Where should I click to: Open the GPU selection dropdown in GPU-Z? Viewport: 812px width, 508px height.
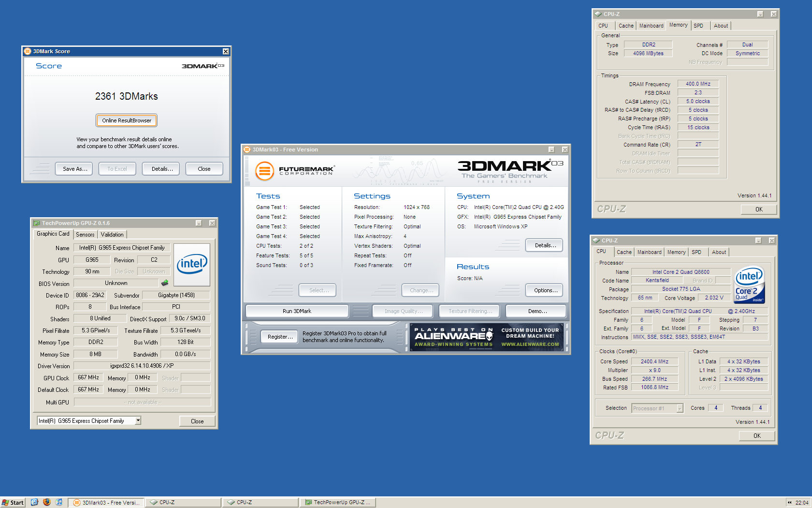[138, 420]
